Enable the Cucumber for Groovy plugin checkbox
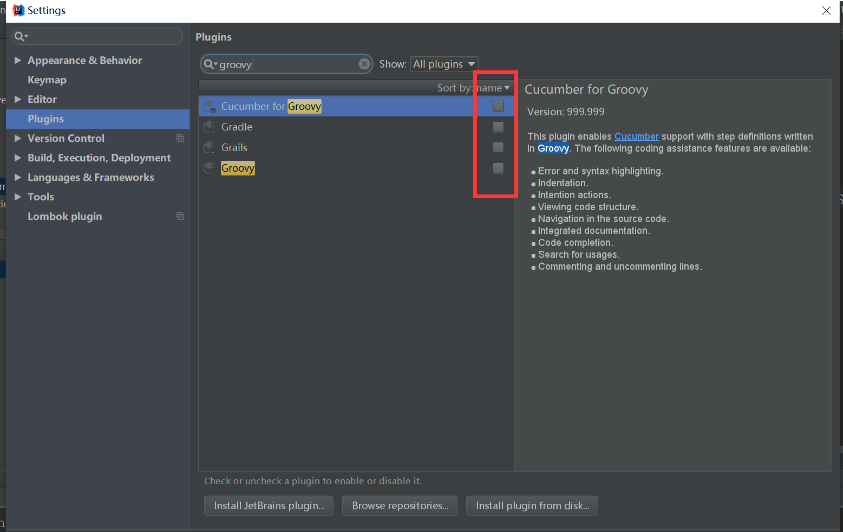 (x=498, y=106)
